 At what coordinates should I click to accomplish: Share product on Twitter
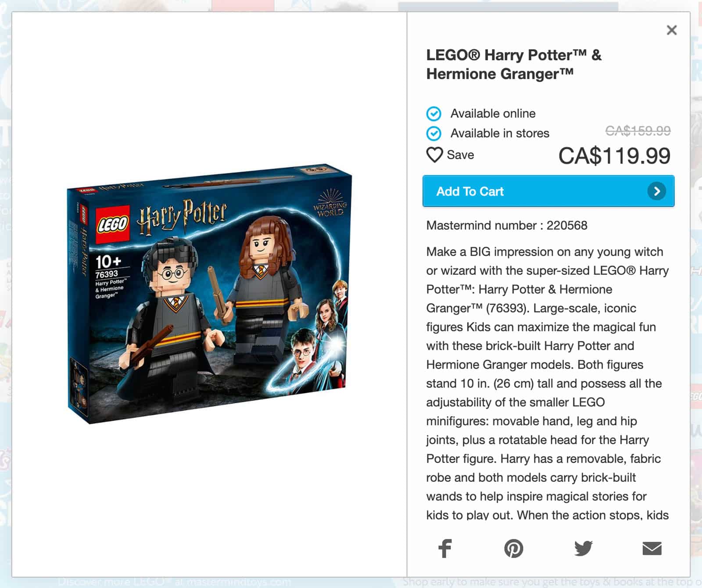click(583, 549)
